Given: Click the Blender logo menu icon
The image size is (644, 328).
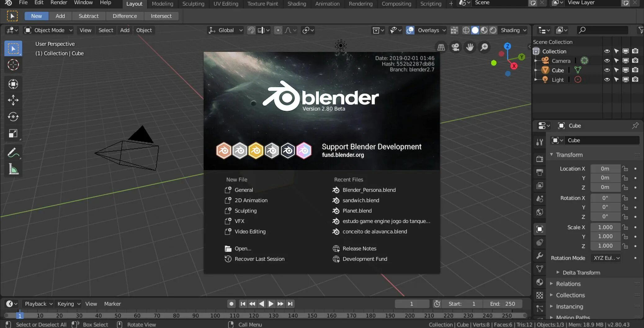Looking at the screenshot, I should pyautogui.click(x=8, y=3).
